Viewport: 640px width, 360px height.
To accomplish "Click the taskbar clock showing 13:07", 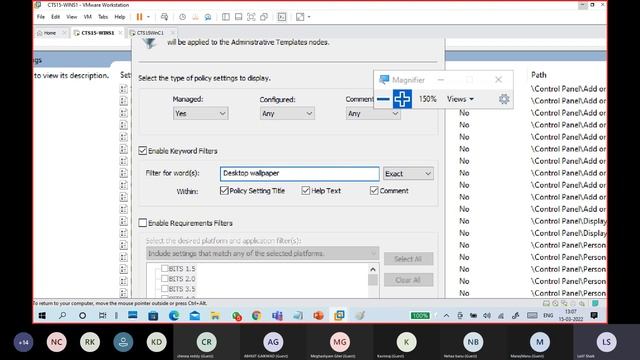I will click(571, 315).
